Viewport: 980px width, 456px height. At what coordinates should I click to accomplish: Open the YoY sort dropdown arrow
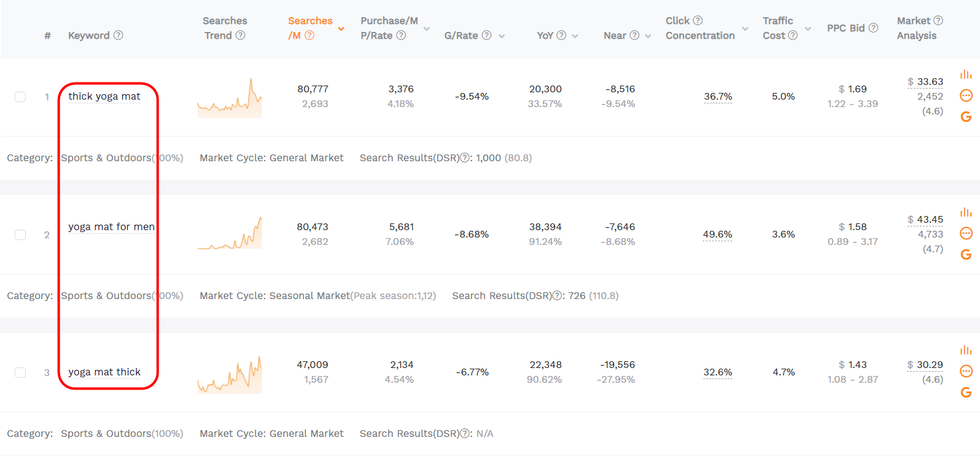575,36
